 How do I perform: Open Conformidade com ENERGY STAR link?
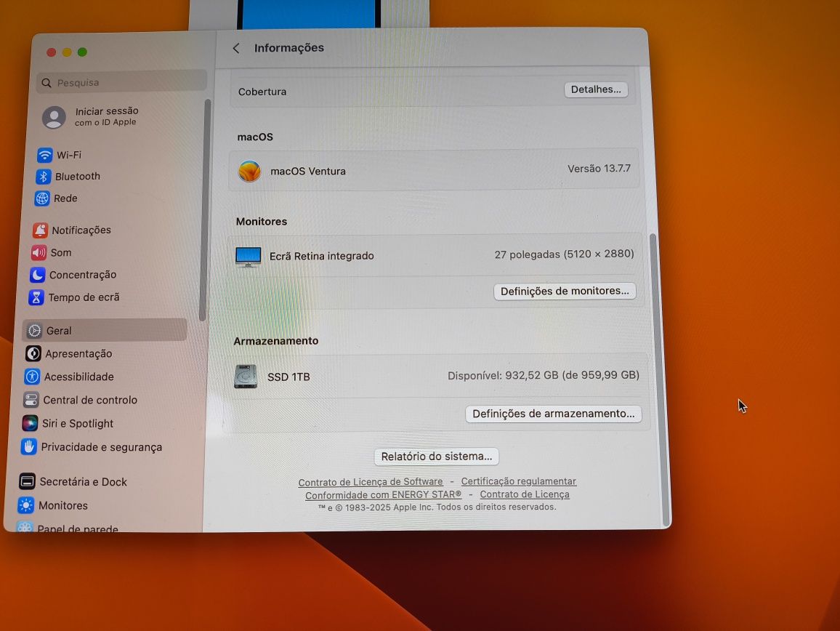384,495
